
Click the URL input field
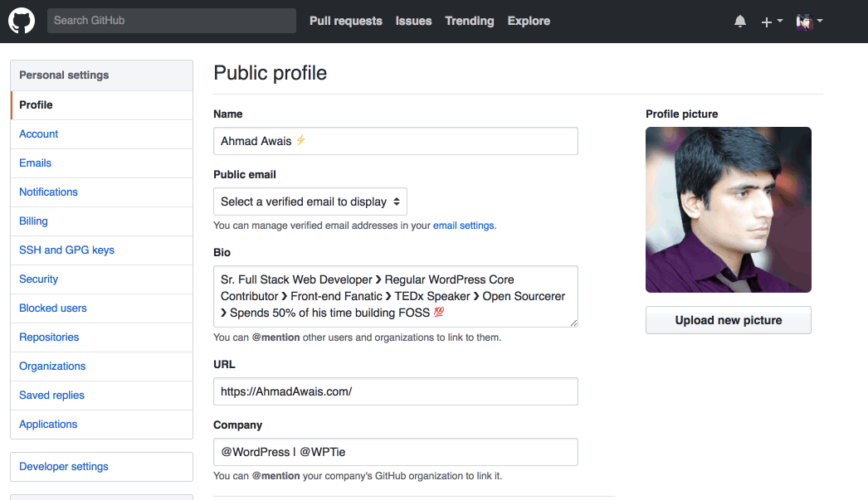pyautogui.click(x=395, y=391)
